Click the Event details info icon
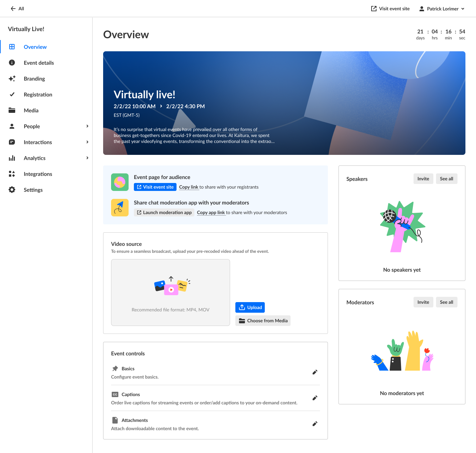Image resolution: width=476 pixels, height=453 pixels. tap(12, 63)
